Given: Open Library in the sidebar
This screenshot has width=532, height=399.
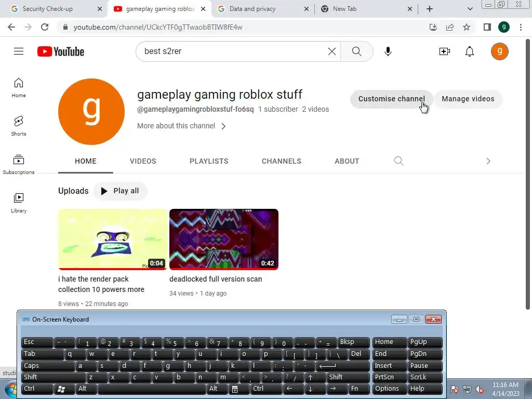Looking at the screenshot, I should point(19,203).
